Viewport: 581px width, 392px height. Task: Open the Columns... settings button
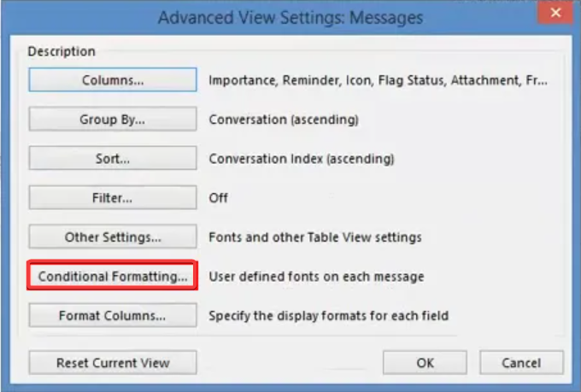coord(113,79)
